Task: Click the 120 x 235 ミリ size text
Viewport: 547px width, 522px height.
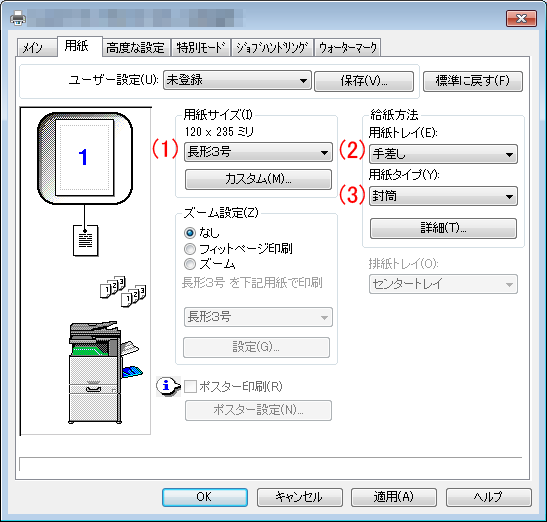Action: coord(219,132)
